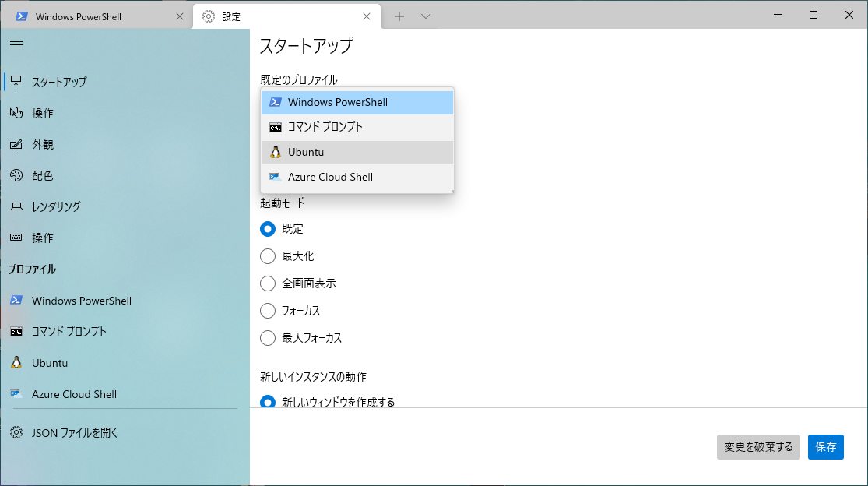
Task: Click the コマンド プロンプト profile icon in sidebar
Action: 16,332
